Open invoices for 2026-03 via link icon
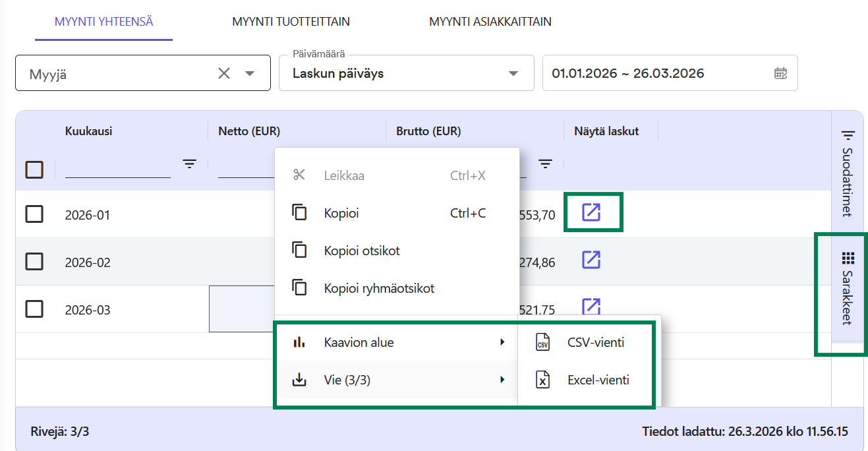 click(591, 307)
